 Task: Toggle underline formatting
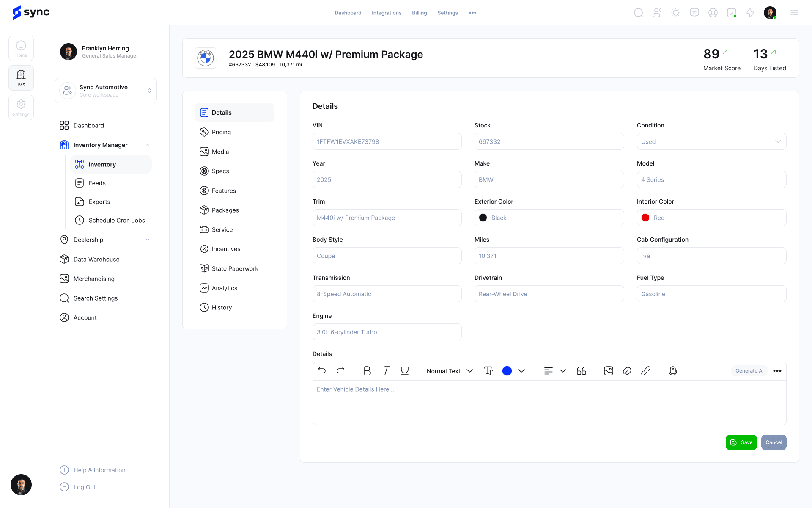tap(405, 371)
